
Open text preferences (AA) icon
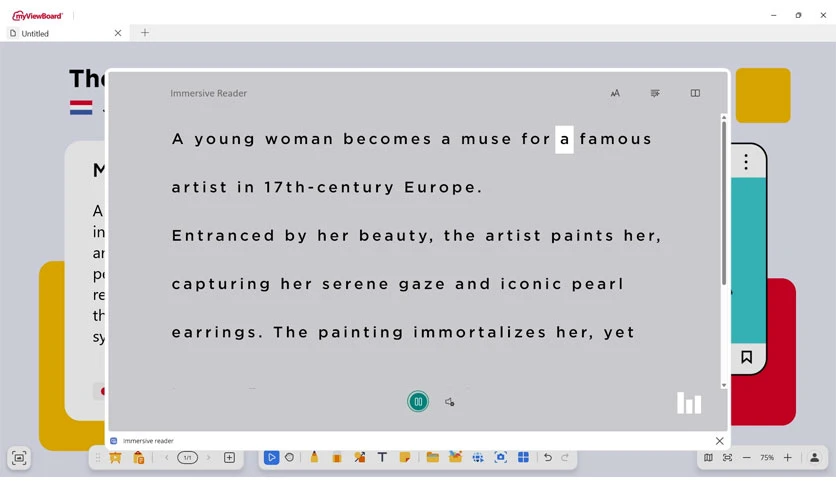[x=615, y=93]
